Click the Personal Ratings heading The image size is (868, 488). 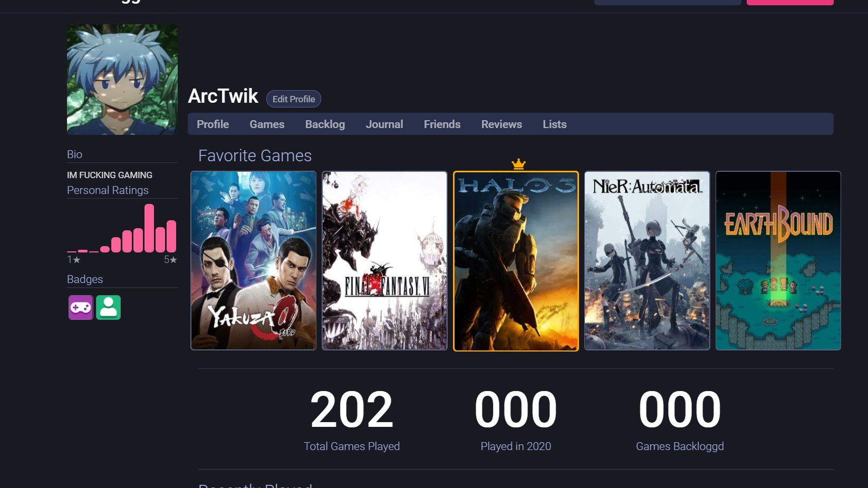108,190
